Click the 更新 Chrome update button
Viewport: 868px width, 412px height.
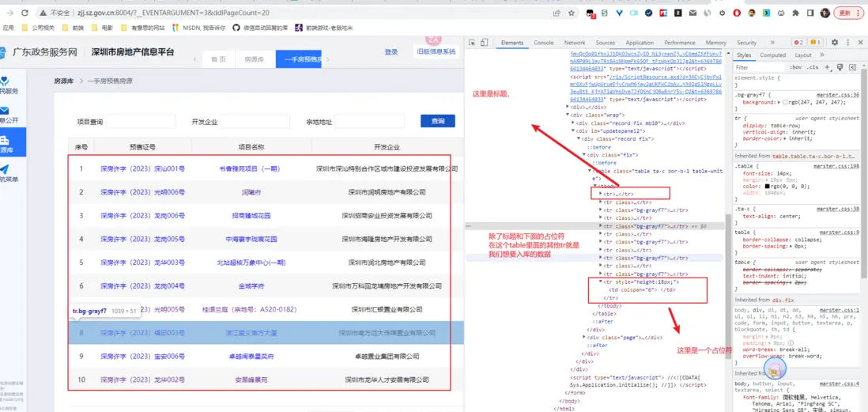click(x=849, y=12)
